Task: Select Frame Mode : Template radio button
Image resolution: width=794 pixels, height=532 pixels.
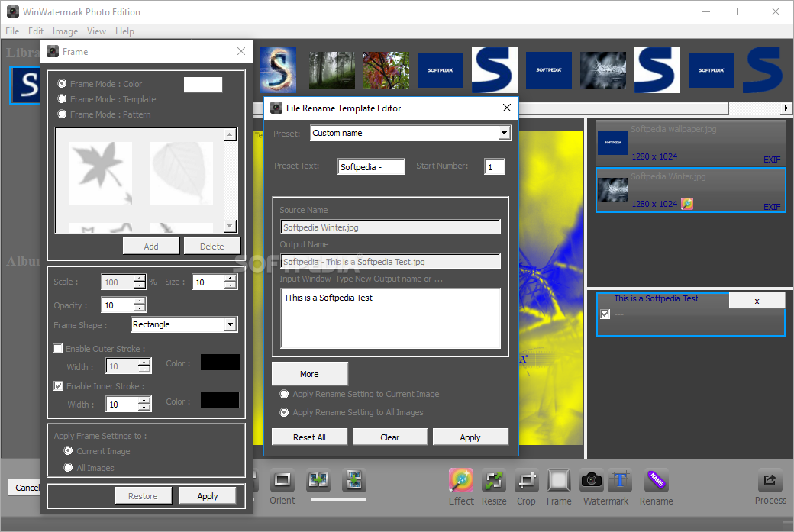Action: pyautogui.click(x=63, y=98)
